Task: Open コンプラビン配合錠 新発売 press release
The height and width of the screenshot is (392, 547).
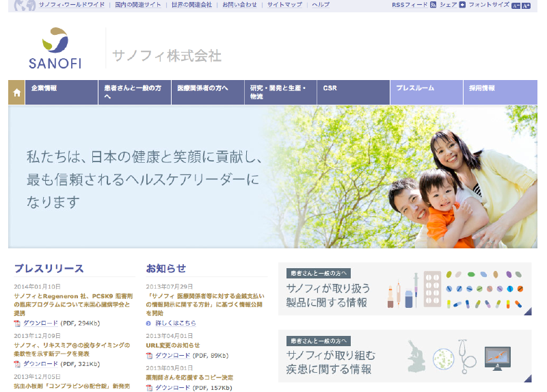Action: coord(72,387)
